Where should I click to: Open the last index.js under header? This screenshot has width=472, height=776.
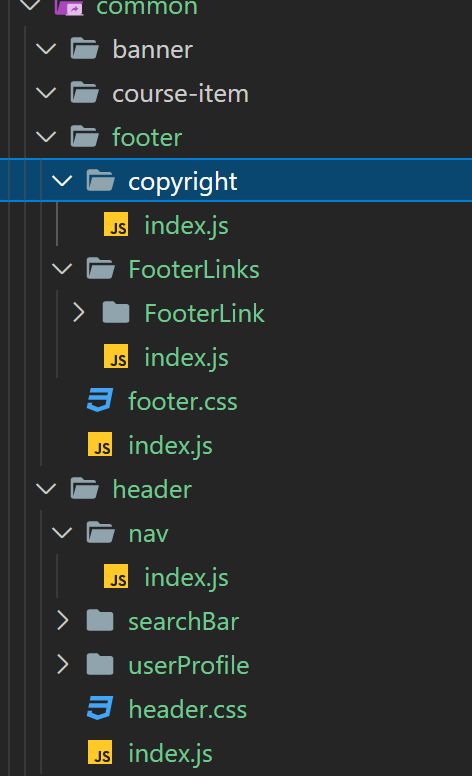(171, 753)
